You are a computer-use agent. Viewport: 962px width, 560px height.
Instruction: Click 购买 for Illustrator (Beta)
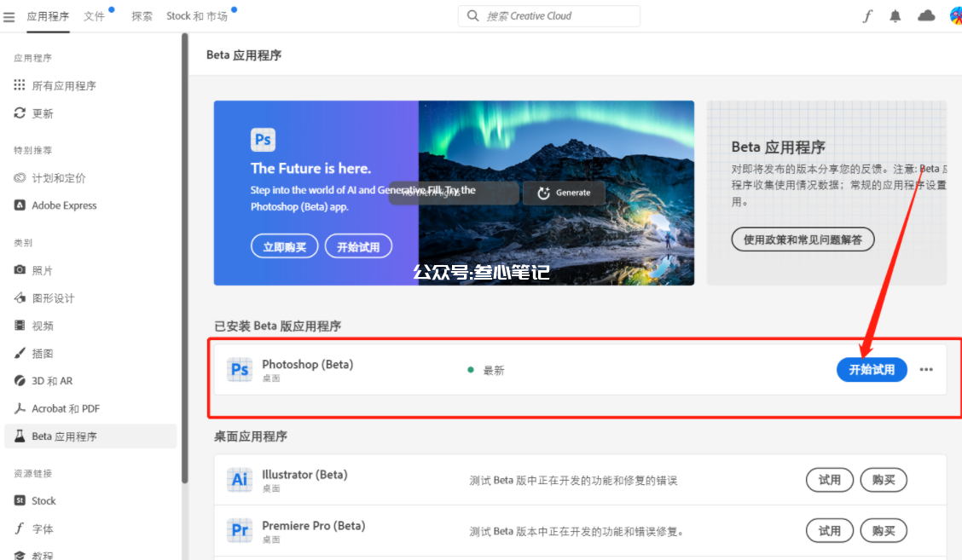(884, 480)
